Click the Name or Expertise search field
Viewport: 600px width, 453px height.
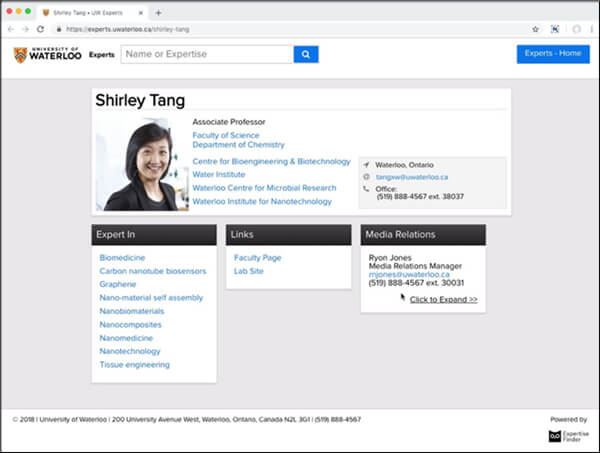(x=207, y=54)
